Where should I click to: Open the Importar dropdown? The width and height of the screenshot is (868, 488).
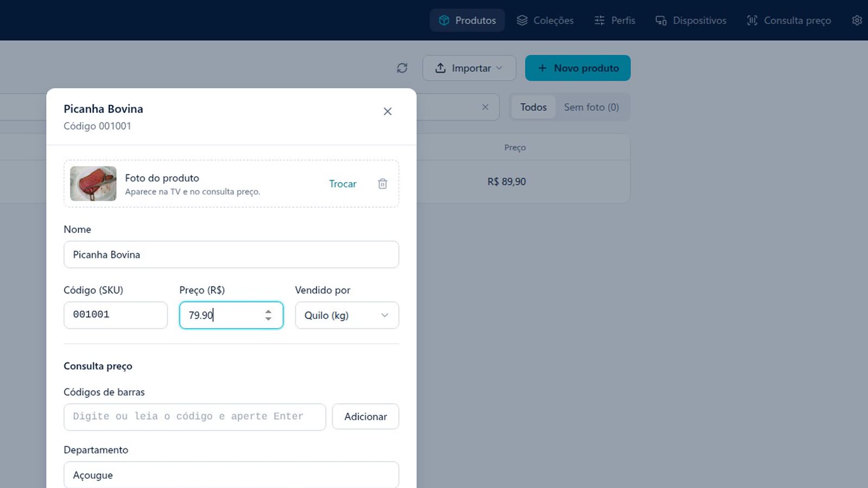coord(469,68)
